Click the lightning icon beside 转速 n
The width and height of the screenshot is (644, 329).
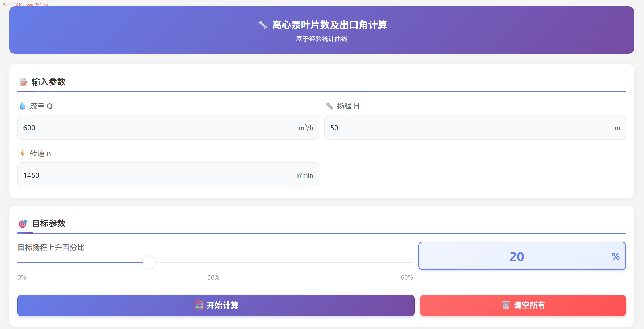pyautogui.click(x=22, y=153)
